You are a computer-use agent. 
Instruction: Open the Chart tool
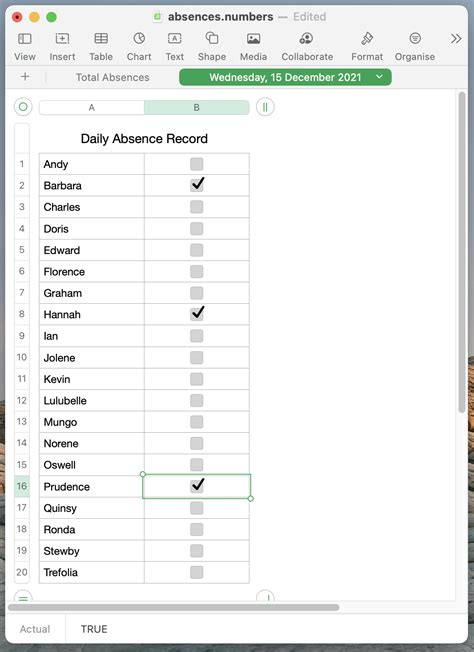(139, 39)
